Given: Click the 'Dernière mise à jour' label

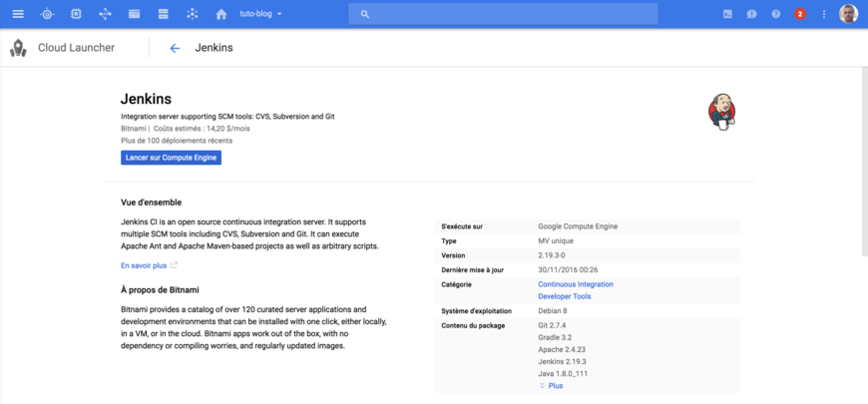Looking at the screenshot, I should coord(472,270).
